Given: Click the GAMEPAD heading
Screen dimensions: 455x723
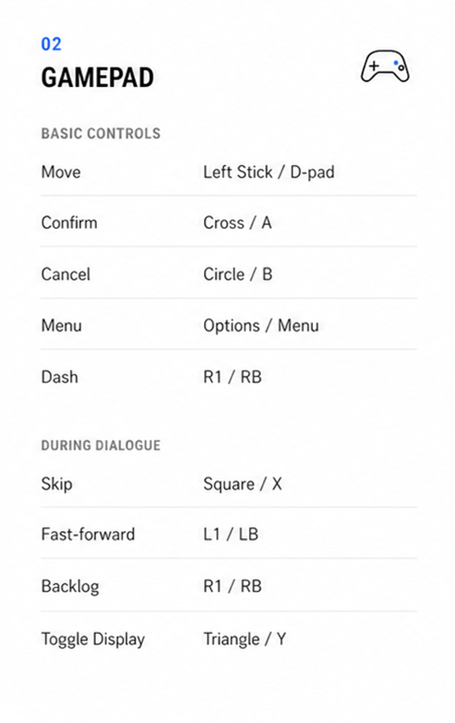Looking at the screenshot, I should 97,77.
